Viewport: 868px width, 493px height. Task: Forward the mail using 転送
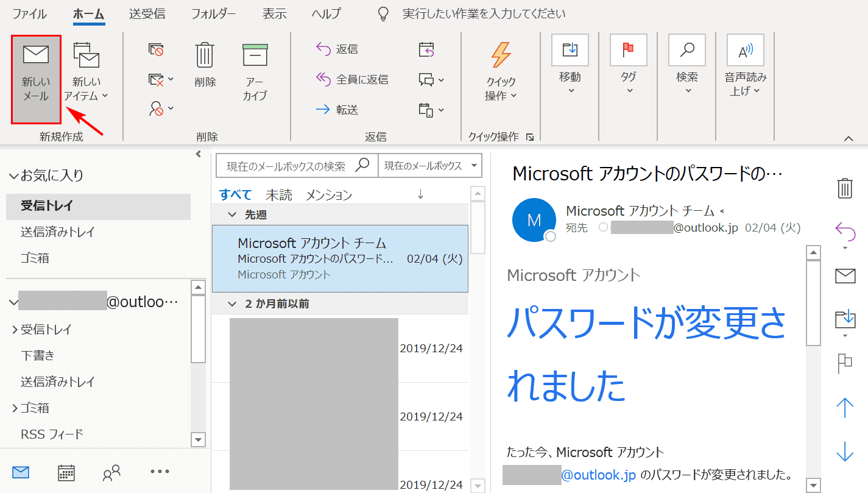click(337, 110)
